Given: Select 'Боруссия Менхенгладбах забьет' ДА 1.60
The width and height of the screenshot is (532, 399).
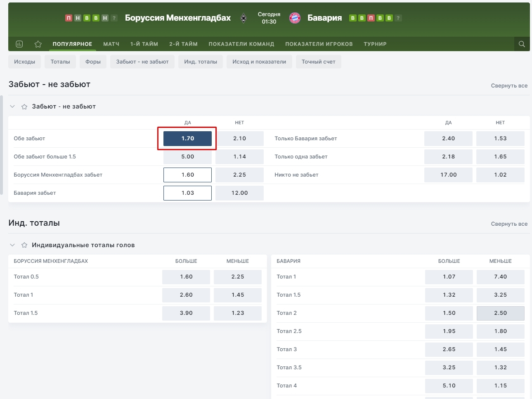Looking at the screenshot, I should click(x=187, y=175).
